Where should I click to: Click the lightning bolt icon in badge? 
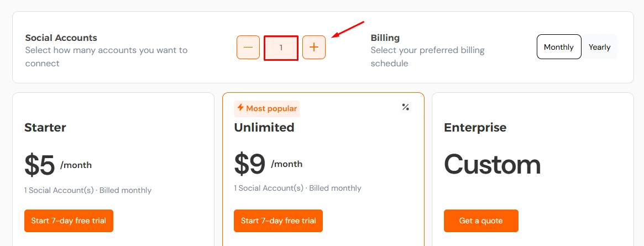(240, 108)
